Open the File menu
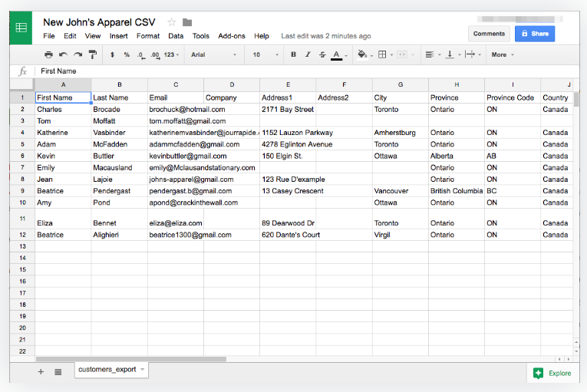This screenshot has height=392, width=587. 48,36
